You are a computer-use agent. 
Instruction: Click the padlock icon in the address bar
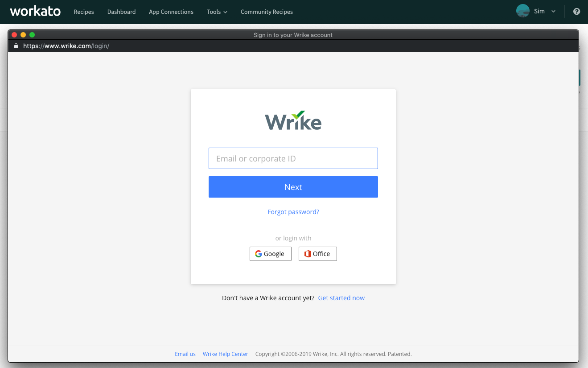tap(16, 45)
